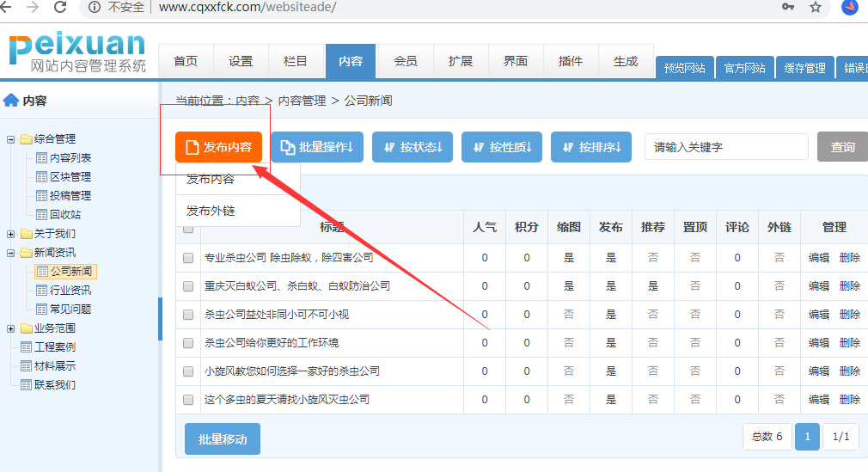Click the 工程案例 list icon
The width and height of the screenshot is (868, 472).
tap(26, 347)
